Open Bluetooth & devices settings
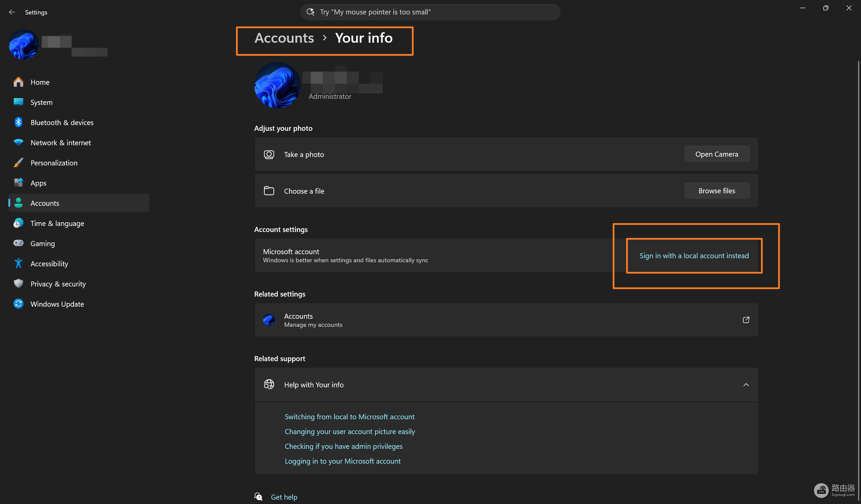Screen dimensions: 861x504 click(x=79, y=122)
